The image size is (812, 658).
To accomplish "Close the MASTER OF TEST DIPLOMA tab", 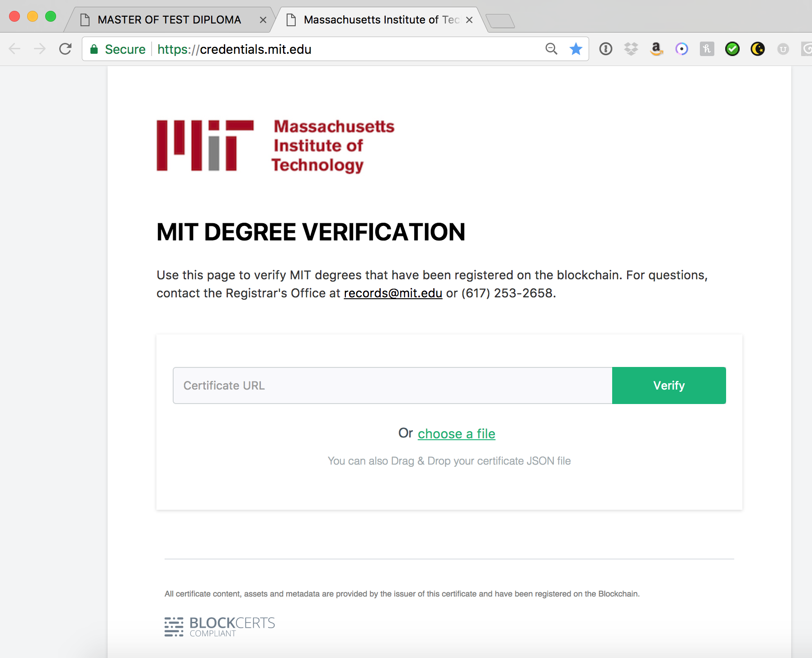I will [x=263, y=20].
